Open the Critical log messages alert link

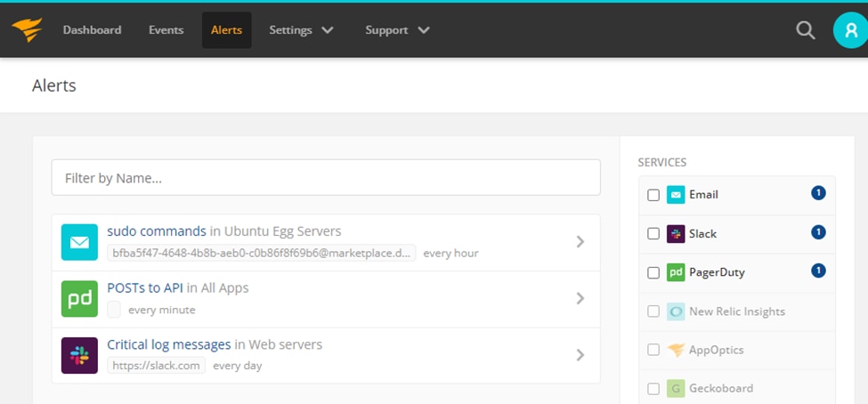coord(169,344)
